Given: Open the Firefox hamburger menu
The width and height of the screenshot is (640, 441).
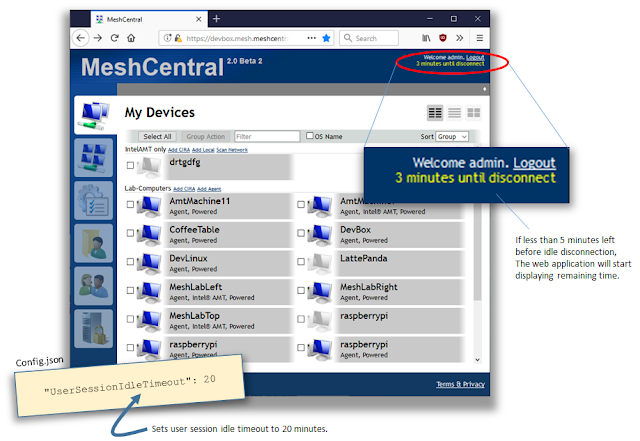Looking at the screenshot, I should 480,38.
